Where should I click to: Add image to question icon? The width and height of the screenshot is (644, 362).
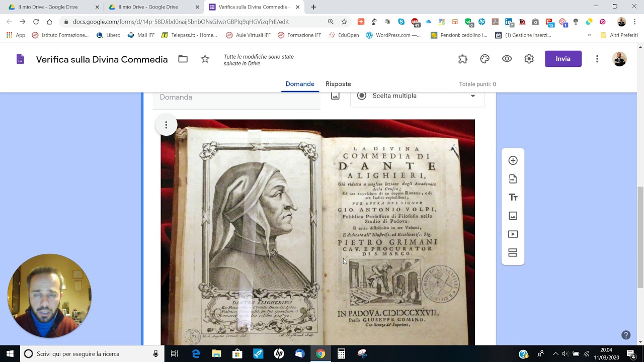pos(335,96)
